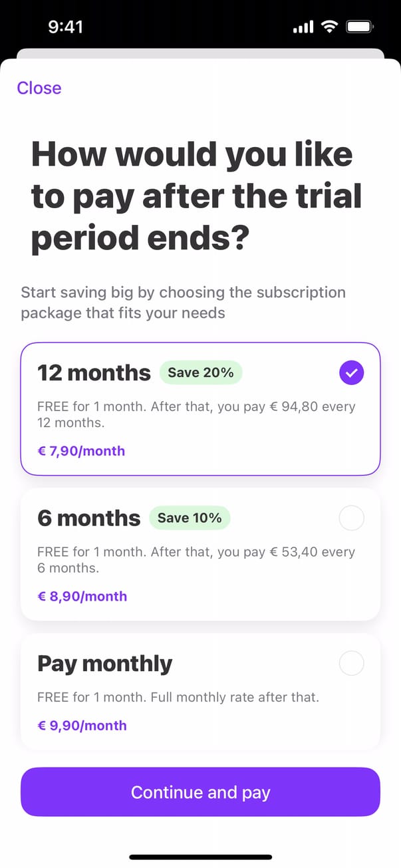Select the 6 months radio button
This screenshot has width=401, height=868.
coord(351,518)
